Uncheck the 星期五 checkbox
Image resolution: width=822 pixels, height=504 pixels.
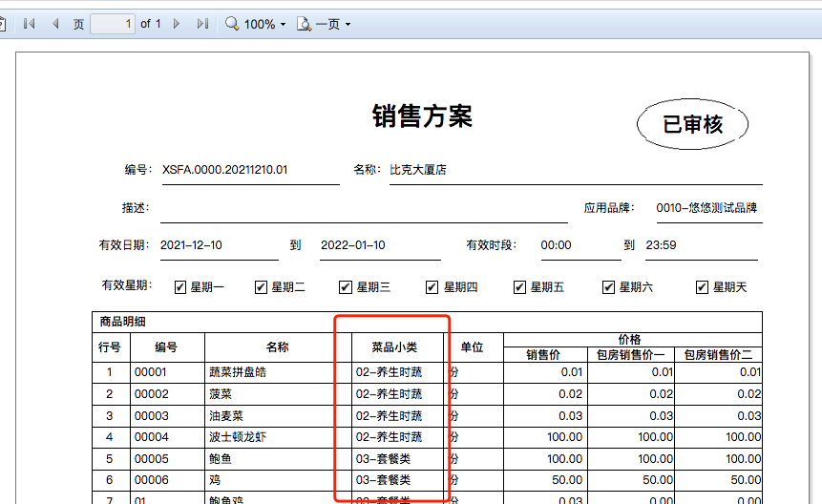520,286
